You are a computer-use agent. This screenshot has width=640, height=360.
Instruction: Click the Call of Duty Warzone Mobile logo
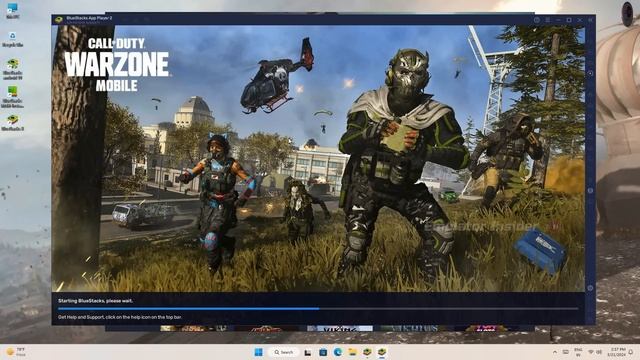pos(117,65)
